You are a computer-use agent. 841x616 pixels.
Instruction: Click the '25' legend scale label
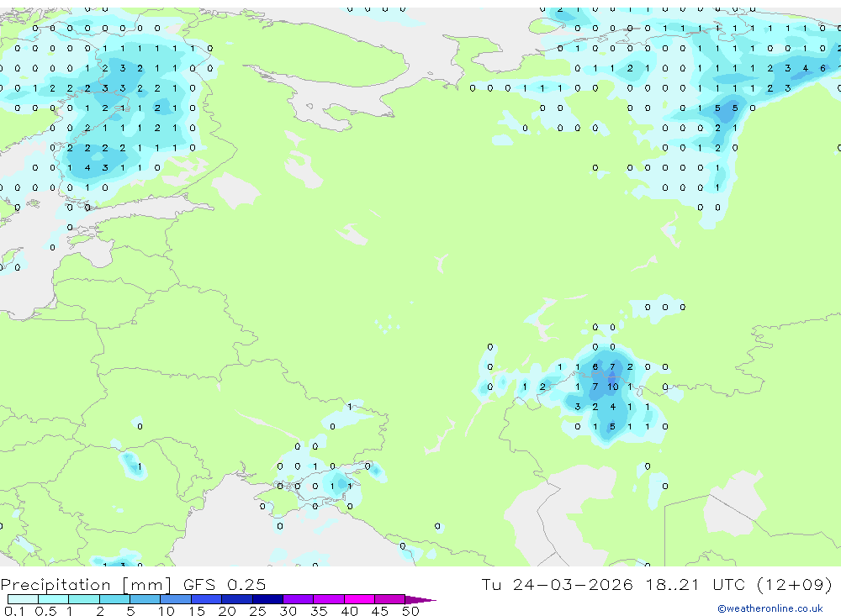pyautogui.click(x=257, y=611)
